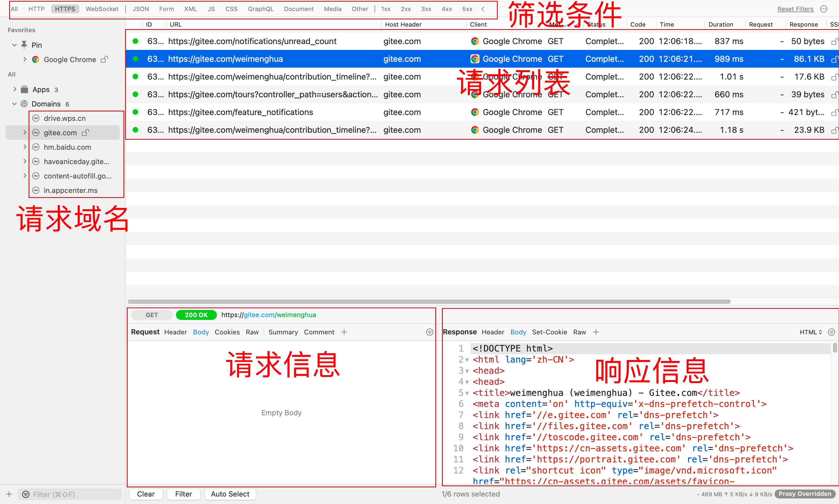Select the in.appcenter.ms domain
This screenshot has height=504, width=839.
click(x=70, y=190)
